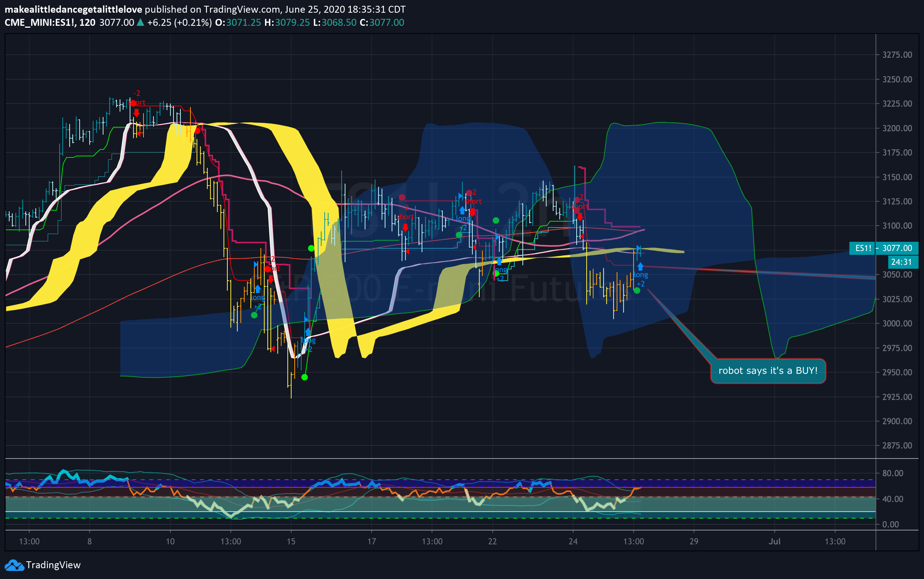Image resolution: width=924 pixels, height=579 pixels.
Task: Click the 3275.00 price axis label
Action: pyautogui.click(x=897, y=55)
